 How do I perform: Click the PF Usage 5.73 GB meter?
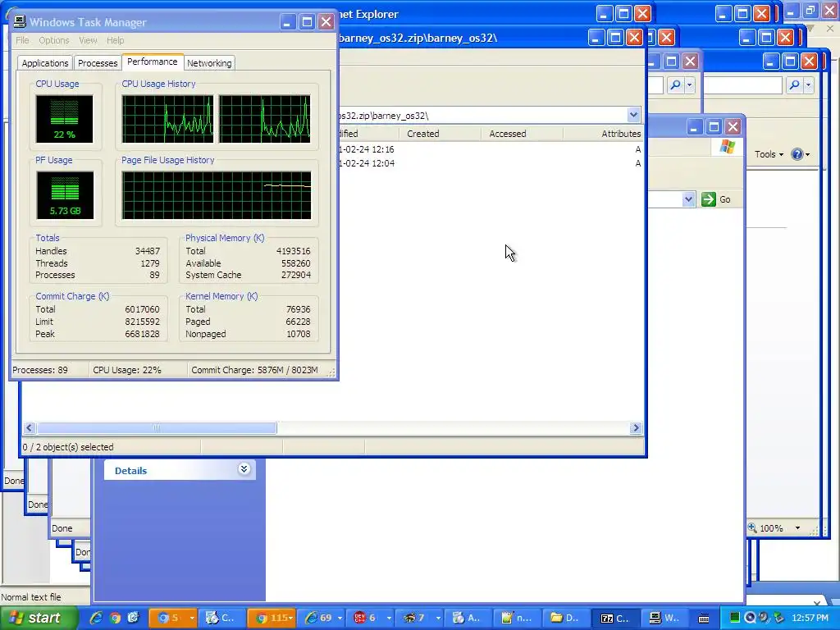pos(65,195)
